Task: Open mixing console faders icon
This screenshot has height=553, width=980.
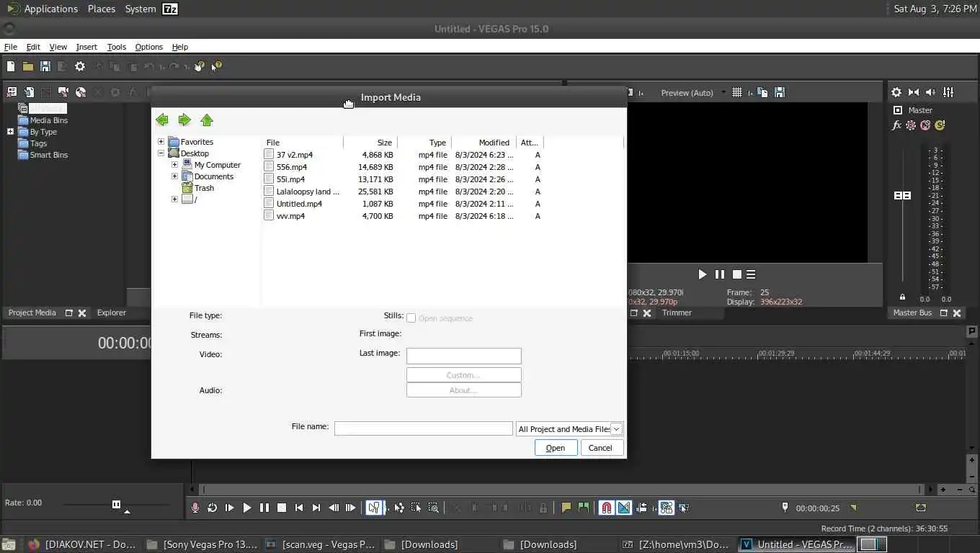Action: coord(948,92)
